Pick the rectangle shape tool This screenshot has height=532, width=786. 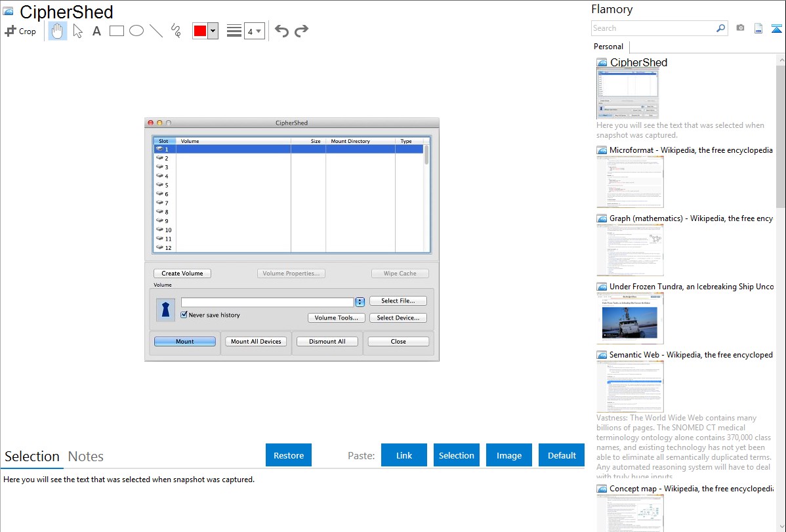[116, 31]
